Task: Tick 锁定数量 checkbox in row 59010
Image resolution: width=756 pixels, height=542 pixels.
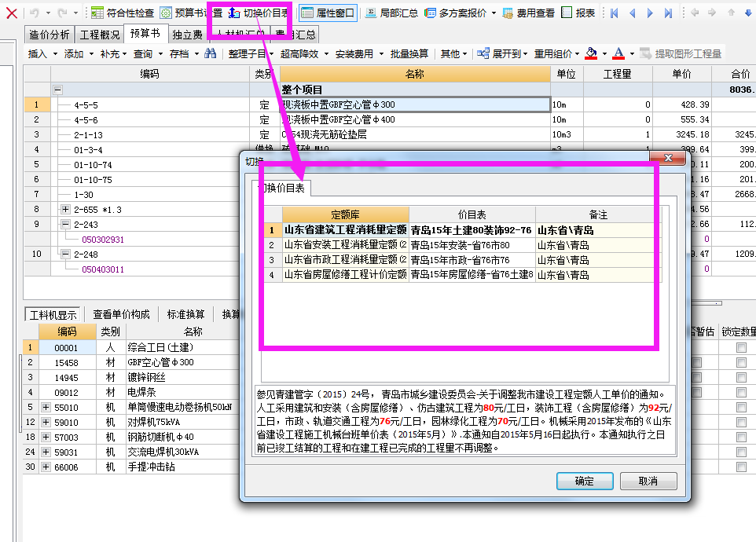Action: coord(742,422)
